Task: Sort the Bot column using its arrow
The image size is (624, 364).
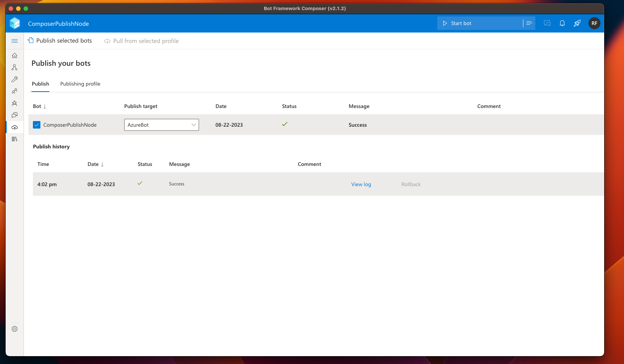Action: tap(45, 106)
